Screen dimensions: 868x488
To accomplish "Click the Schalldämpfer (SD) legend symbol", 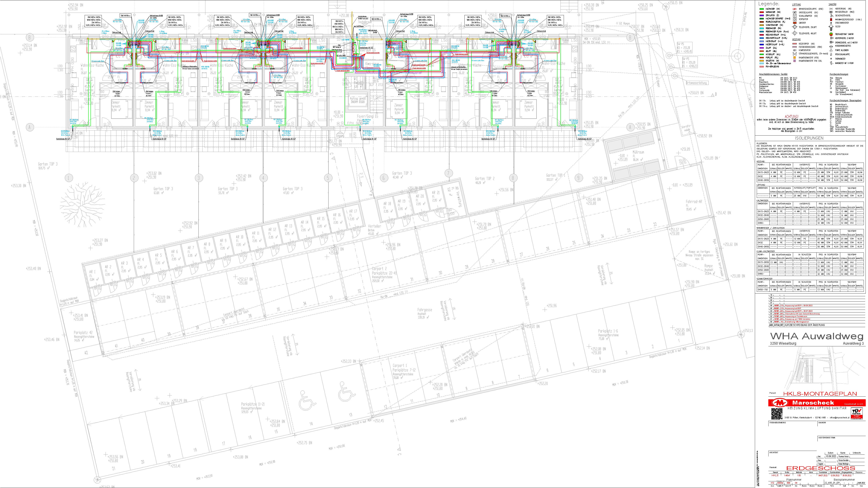I will 795,15.
